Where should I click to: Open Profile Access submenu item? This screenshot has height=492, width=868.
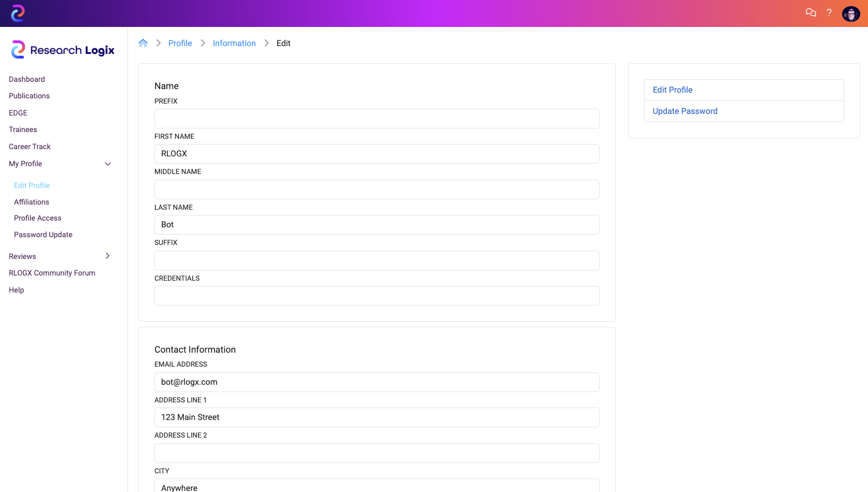coord(38,218)
